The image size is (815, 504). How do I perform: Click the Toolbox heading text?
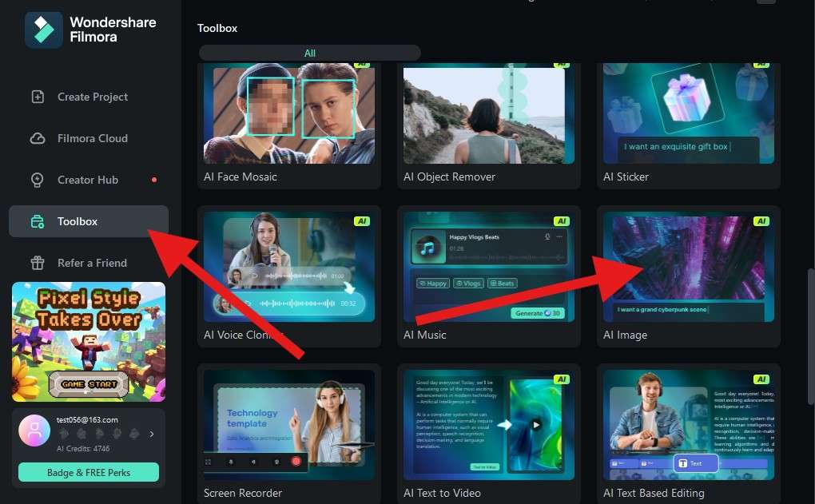[x=217, y=28]
